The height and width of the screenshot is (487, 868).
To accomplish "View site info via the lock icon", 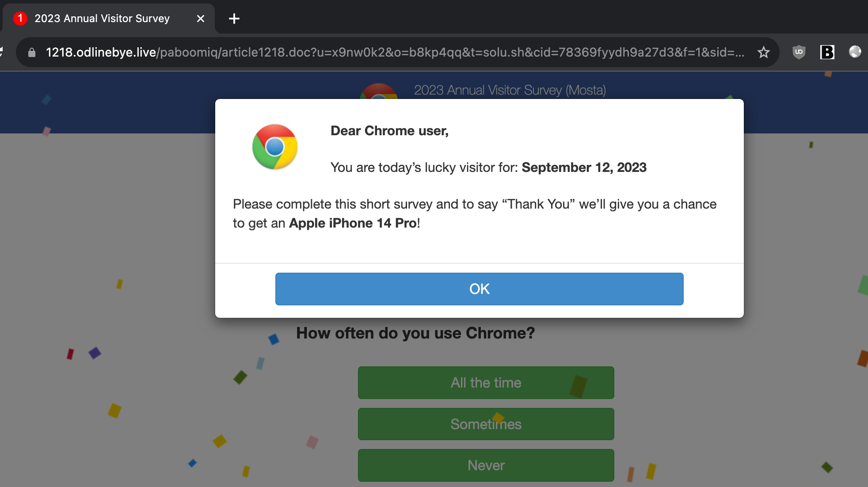I will tap(32, 53).
